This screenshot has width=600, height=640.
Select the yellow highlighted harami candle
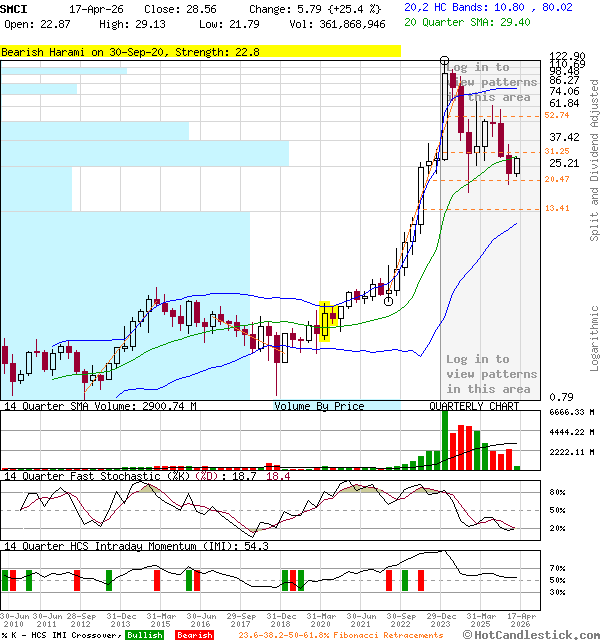tap(324, 322)
